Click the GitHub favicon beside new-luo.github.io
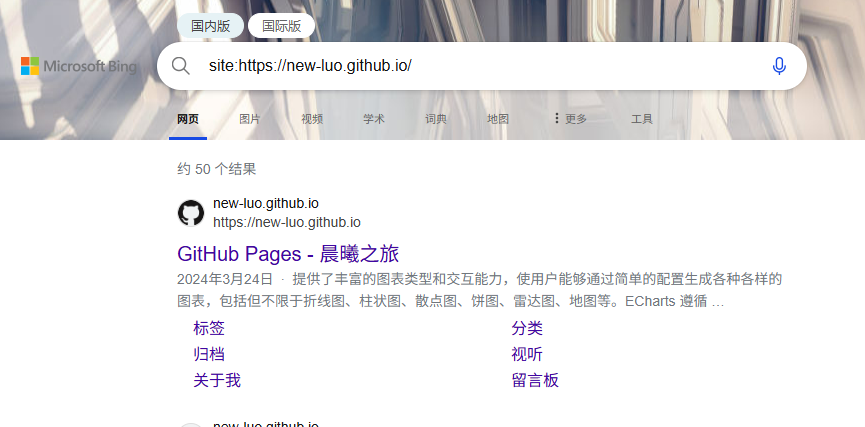This screenshot has width=865, height=427. coord(191,213)
